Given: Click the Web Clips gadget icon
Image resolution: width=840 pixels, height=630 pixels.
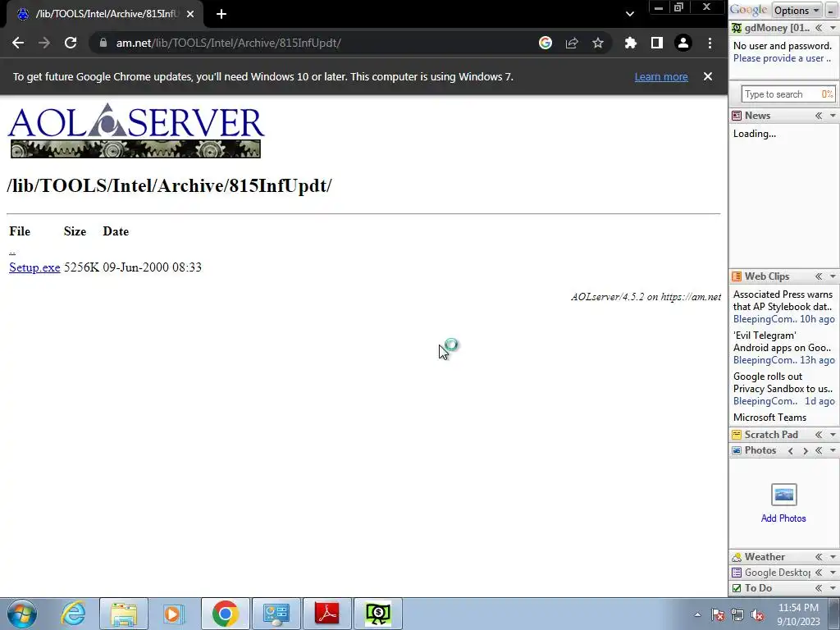Looking at the screenshot, I should click(737, 276).
